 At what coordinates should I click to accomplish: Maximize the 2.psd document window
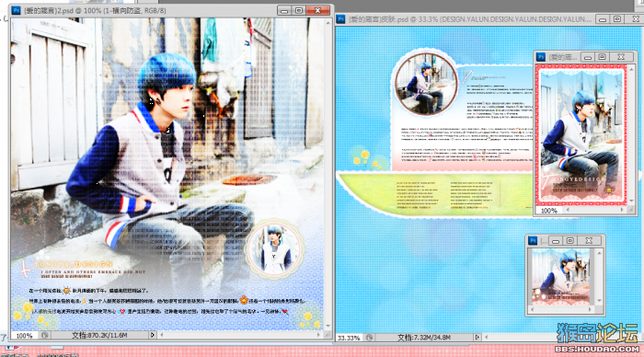(299, 11)
